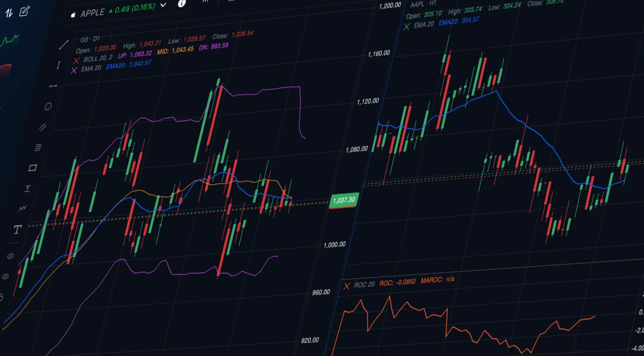Click Close 1,036.54 value
Viewport: 644px width, 356px height.
tap(233, 35)
